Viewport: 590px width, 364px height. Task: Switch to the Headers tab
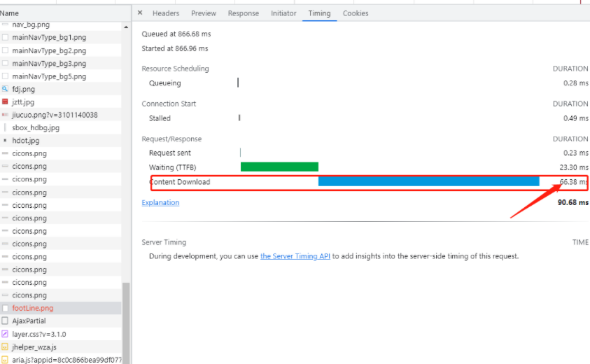tap(166, 13)
